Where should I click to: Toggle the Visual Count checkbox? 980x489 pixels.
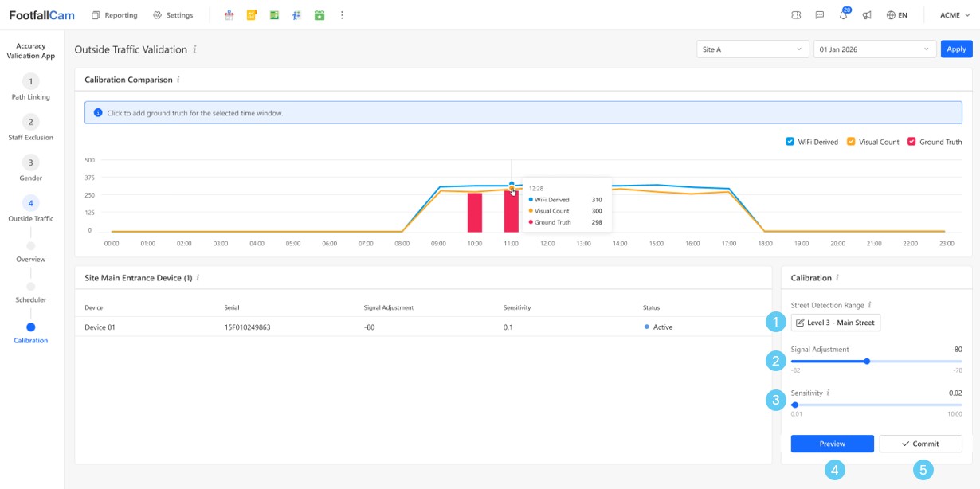tap(851, 142)
